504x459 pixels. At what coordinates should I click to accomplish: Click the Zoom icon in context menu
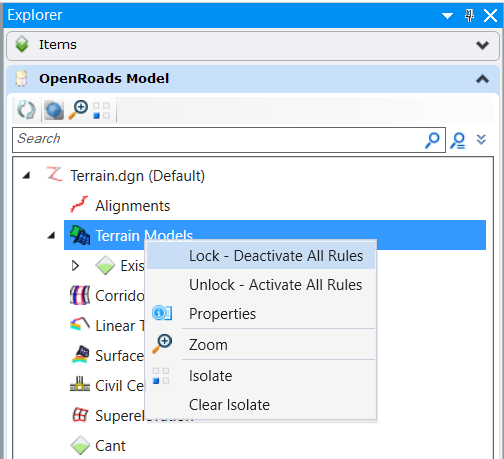[162, 344]
